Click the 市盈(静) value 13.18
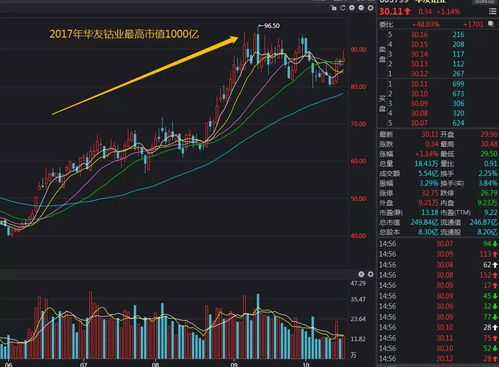This screenshot has height=367, width=499. point(430,212)
